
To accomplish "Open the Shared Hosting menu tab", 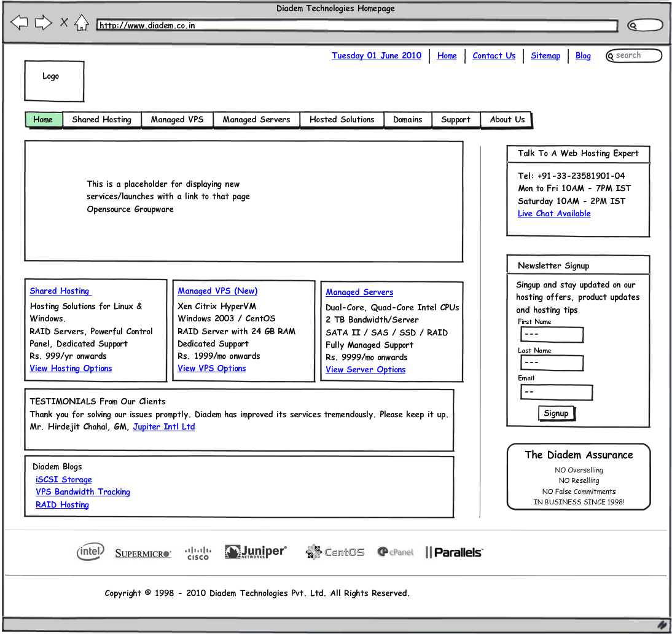I will click(102, 120).
